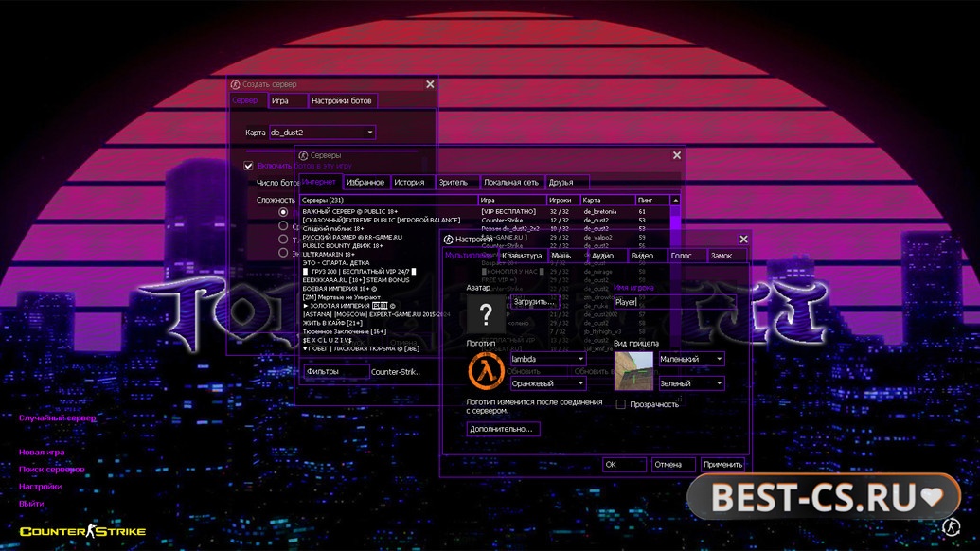Open Настройки ботов tab in Создать сервер
Image resolution: width=980 pixels, height=551 pixels.
click(341, 100)
